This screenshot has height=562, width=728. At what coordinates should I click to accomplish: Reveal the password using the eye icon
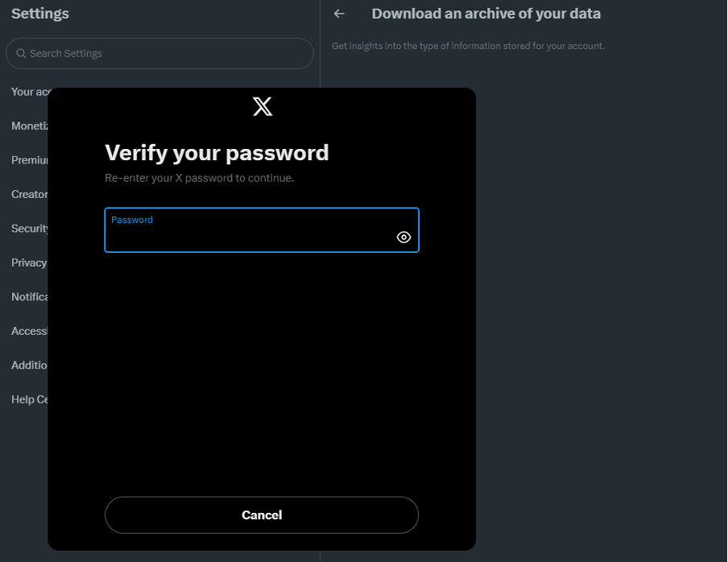(403, 237)
